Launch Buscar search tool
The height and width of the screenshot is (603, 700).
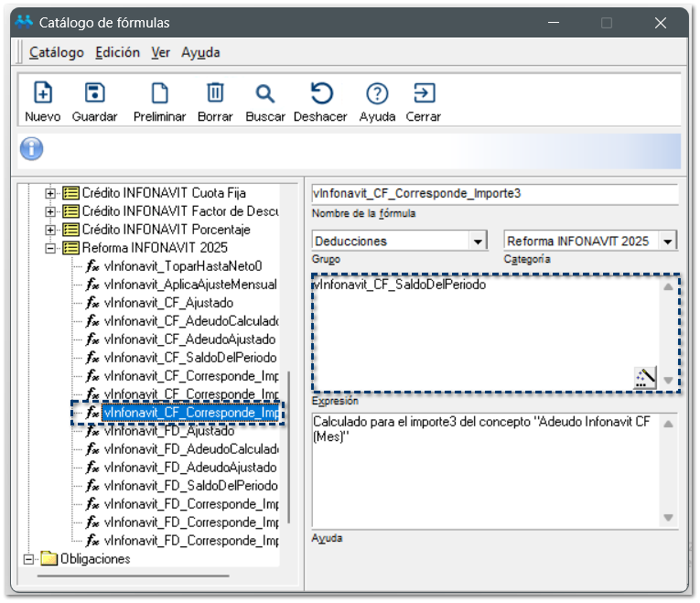[x=264, y=93]
